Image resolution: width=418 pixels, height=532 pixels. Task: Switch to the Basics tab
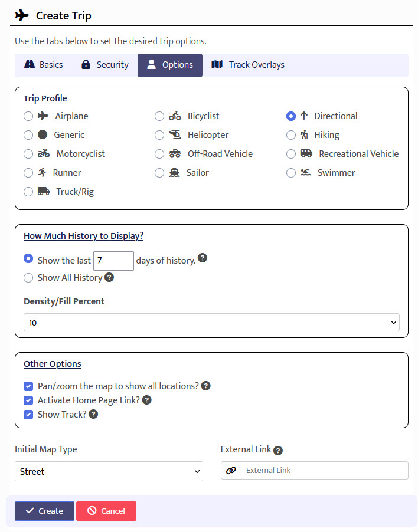44,65
